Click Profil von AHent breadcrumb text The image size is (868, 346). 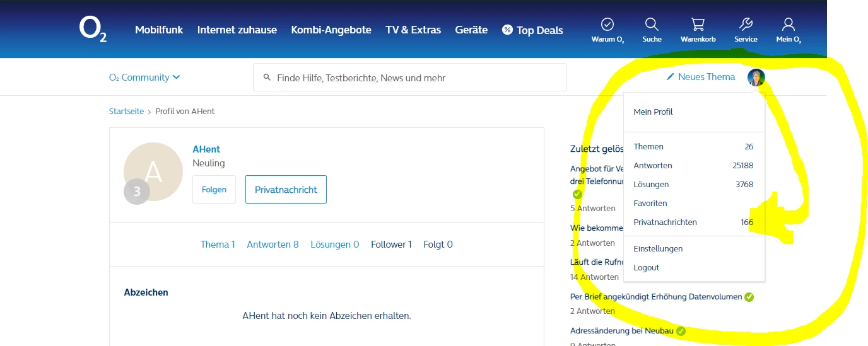click(185, 111)
